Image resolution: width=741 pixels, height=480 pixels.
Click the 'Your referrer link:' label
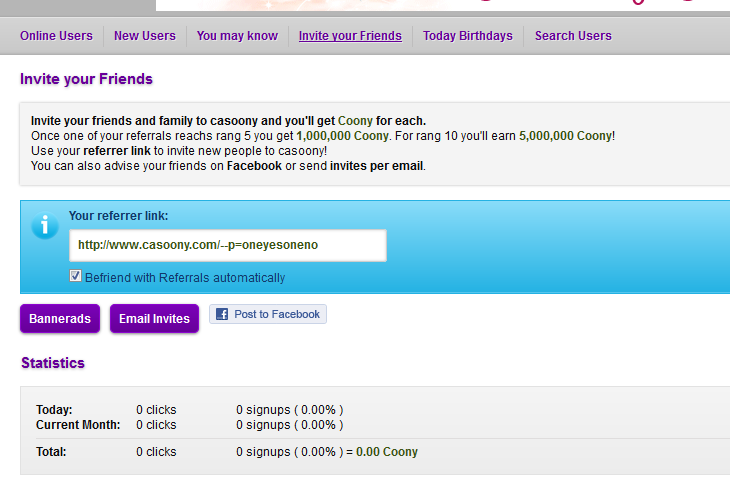pyautogui.click(x=118, y=216)
